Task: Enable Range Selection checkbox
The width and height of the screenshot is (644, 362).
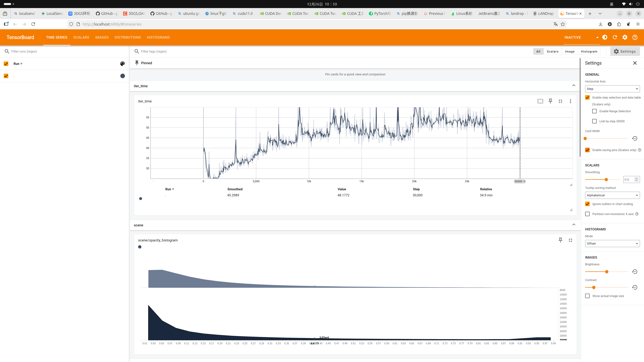Action: 594,111
